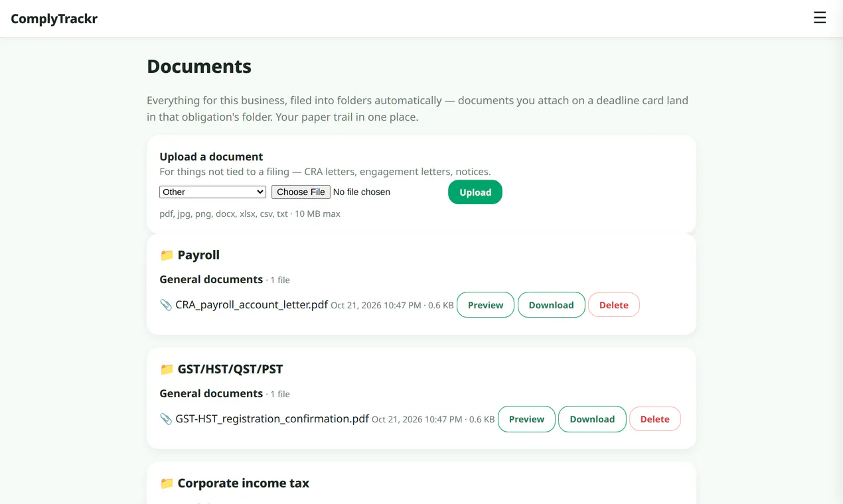This screenshot has width=843, height=504.
Task: Click 'General documents' label under GST/HST/QST/PST
Action: (211, 393)
